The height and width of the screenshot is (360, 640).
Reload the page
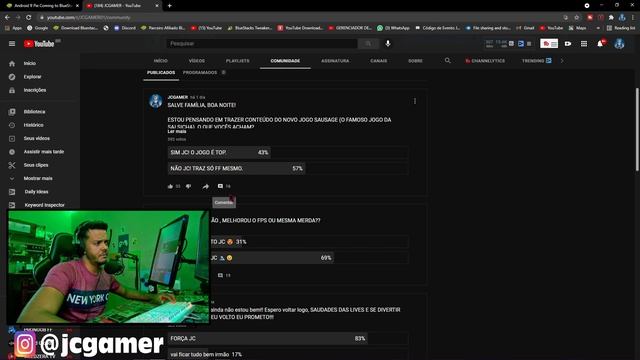tap(29, 18)
